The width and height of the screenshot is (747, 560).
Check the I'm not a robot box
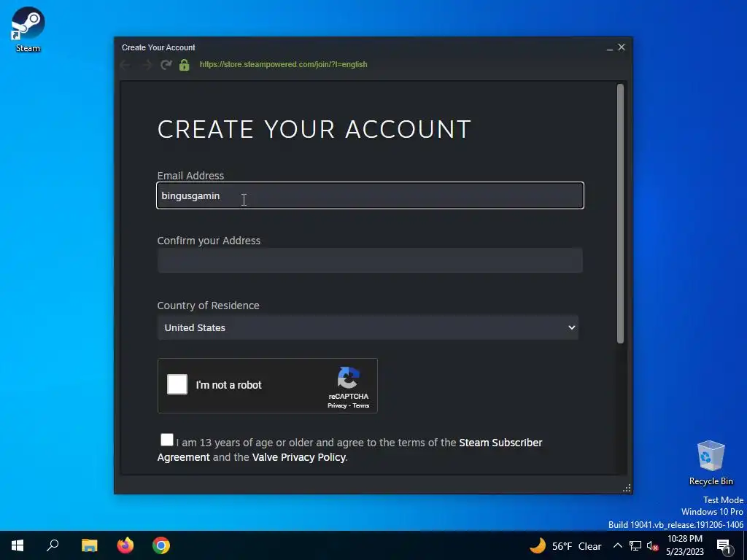[x=177, y=384]
